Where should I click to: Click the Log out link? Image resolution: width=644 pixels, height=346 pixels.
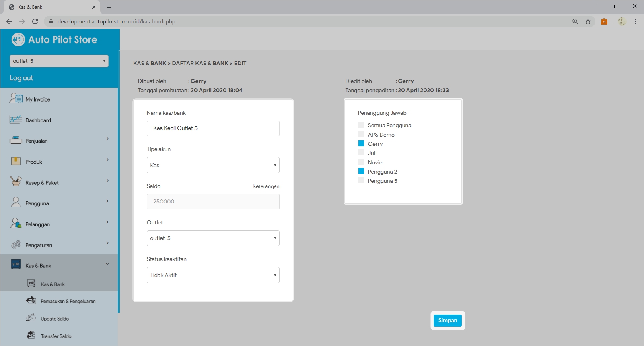click(x=21, y=78)
